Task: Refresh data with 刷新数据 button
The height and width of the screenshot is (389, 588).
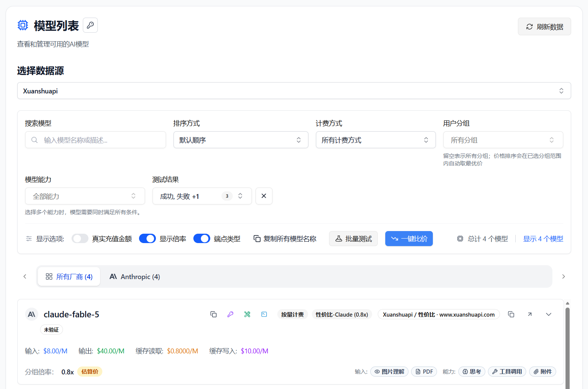Action: click(x=544, y=27)
